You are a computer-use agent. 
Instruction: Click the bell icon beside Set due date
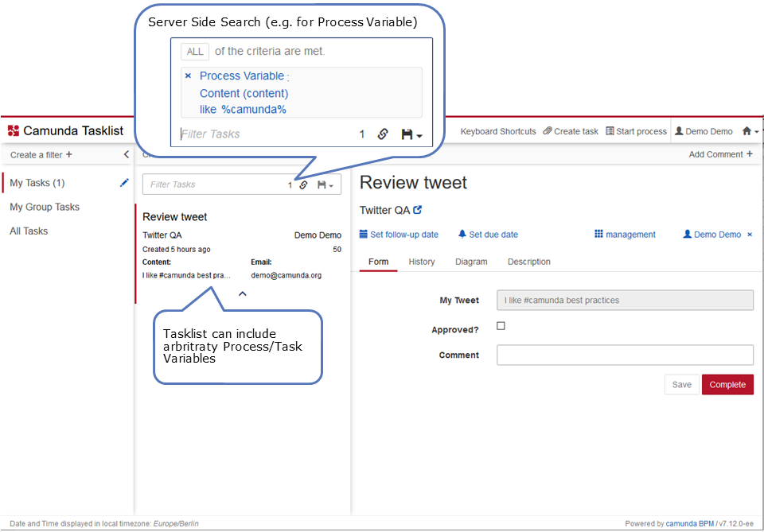[461, 234]
